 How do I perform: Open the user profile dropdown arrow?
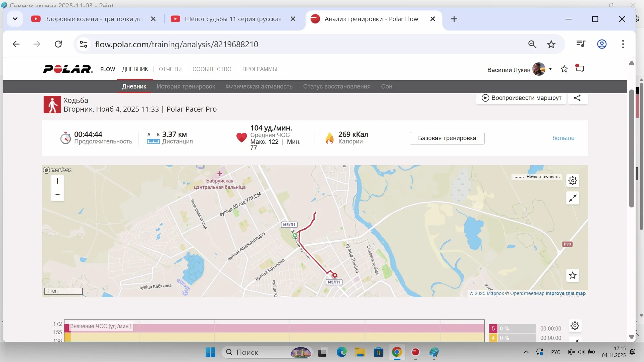pyautogui.click(x=550, y=69)
